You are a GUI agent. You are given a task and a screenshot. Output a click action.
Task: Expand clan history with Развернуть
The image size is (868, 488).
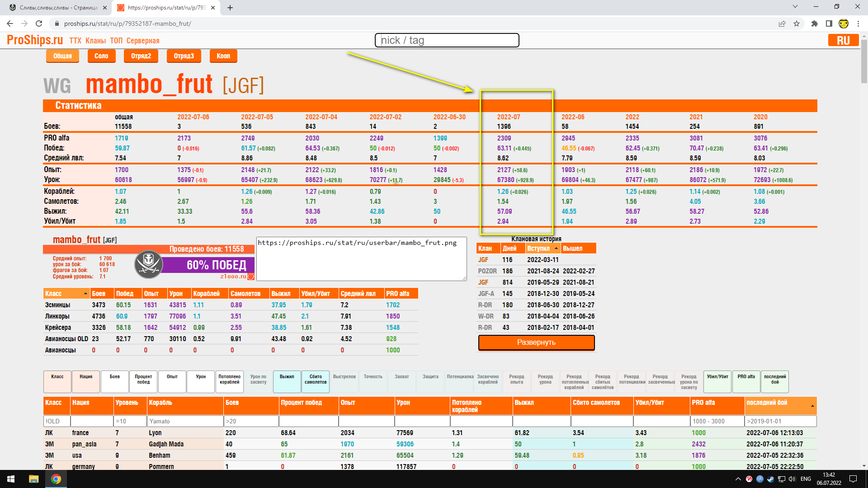tap(536, 343)
